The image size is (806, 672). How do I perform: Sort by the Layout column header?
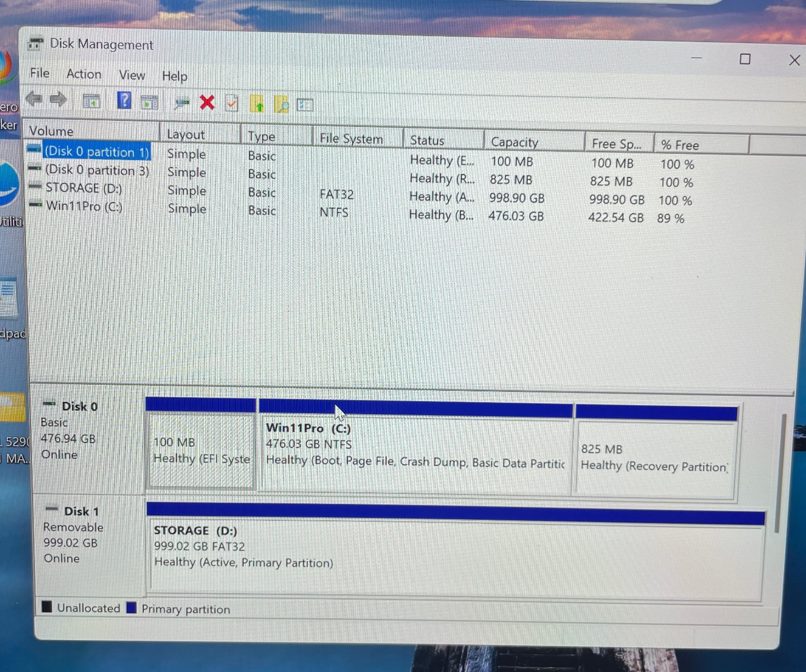pyautogui.click(x=200, y=135)
